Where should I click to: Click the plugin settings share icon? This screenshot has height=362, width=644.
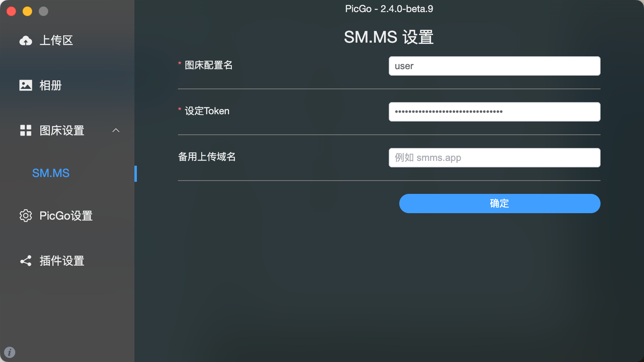point(26,261)
